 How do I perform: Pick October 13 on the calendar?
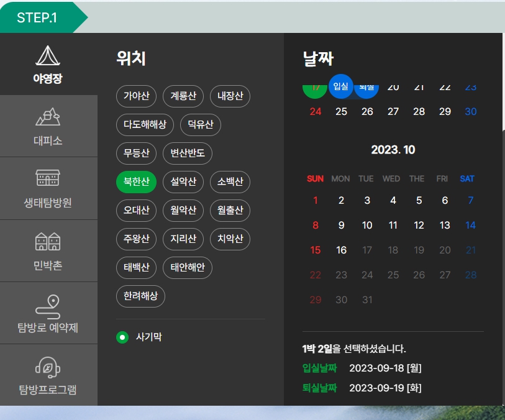coord(445,225)
